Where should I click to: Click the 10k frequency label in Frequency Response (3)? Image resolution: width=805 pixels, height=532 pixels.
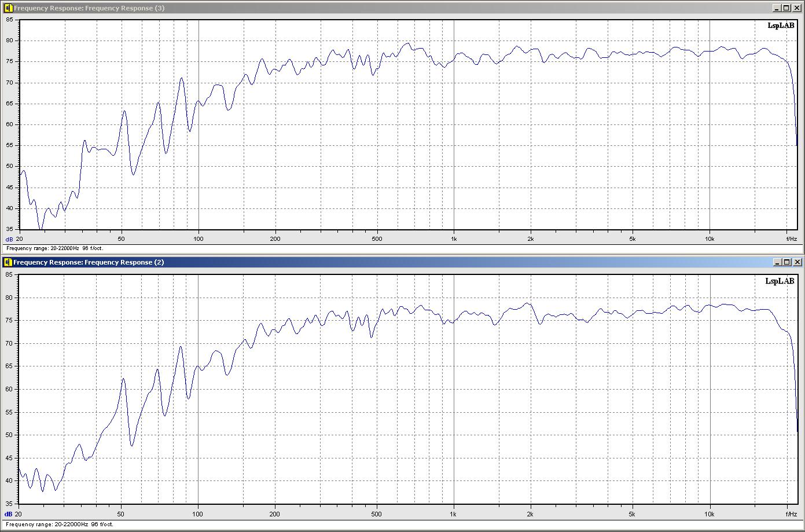[710, 239]
